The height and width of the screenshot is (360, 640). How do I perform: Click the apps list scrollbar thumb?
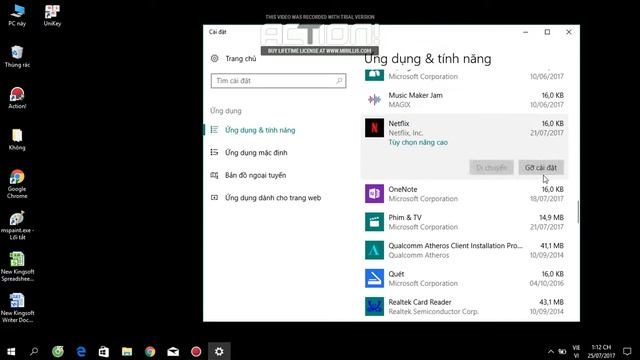click(x=578, y=212)
